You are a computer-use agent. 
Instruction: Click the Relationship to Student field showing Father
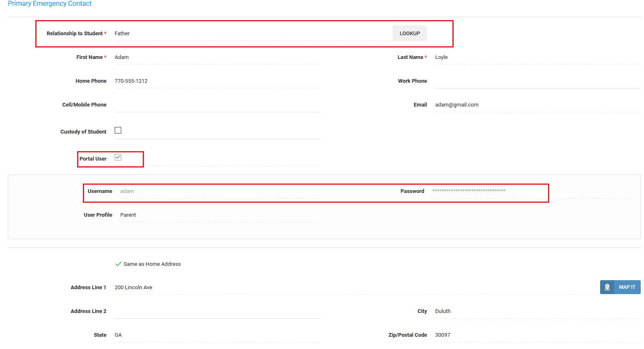point(253,34)
